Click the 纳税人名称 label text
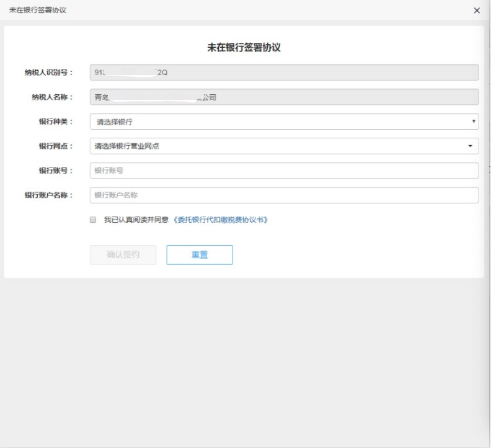 click(x=53, y=97)
